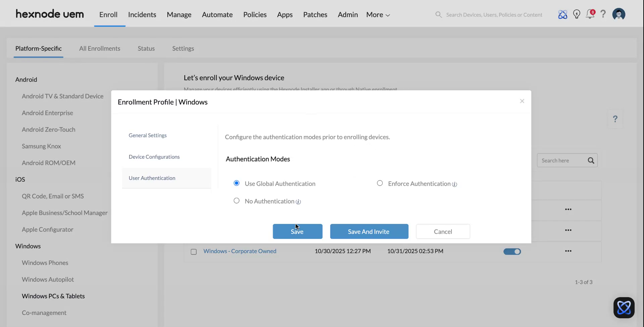
Task: Click the global search magnifier icon
Action: point(438,14)
